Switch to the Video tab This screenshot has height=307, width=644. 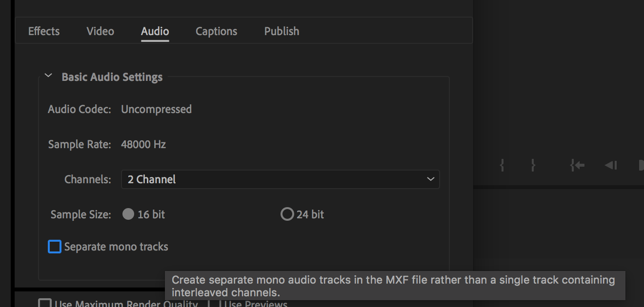tap(100, 31)
